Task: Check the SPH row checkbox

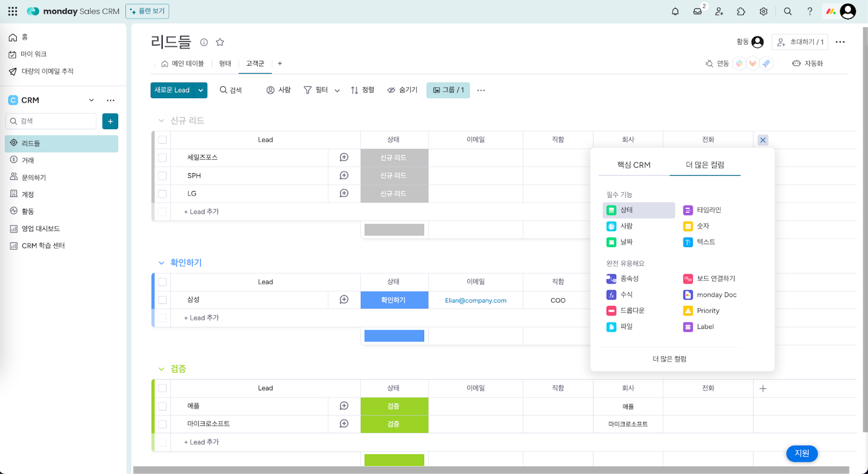Action: coord(162,176)
